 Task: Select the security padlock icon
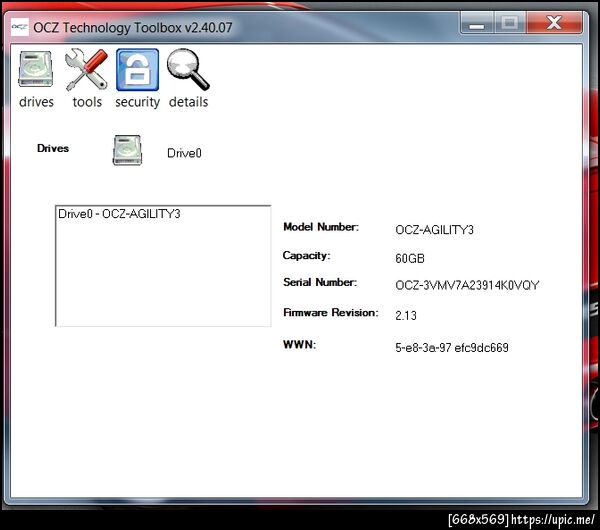tap(137, 70)
